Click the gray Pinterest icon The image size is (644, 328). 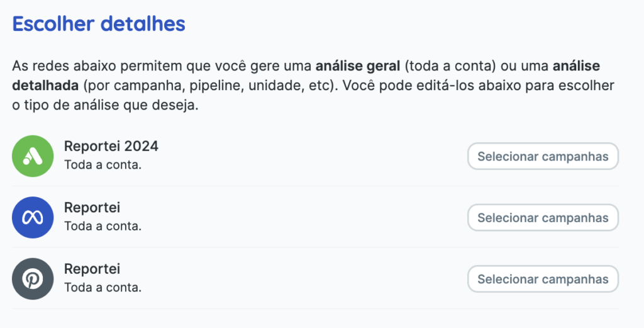33,279
